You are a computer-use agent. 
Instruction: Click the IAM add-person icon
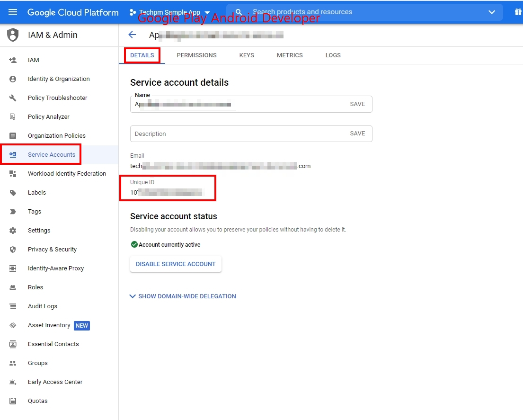click(x=13, y=60)
